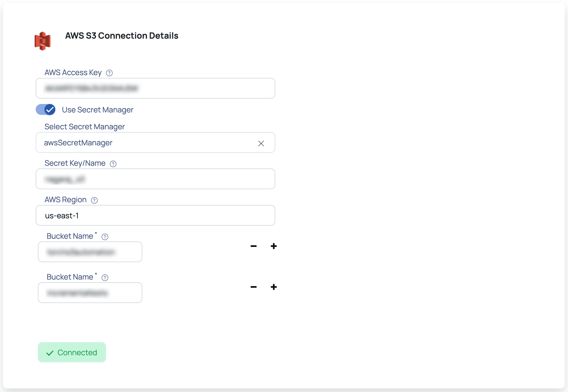The width and height of the screenshot is (568, 392).
Task: Open help icon beside second Bucket Name
Action: pos(105,278)
